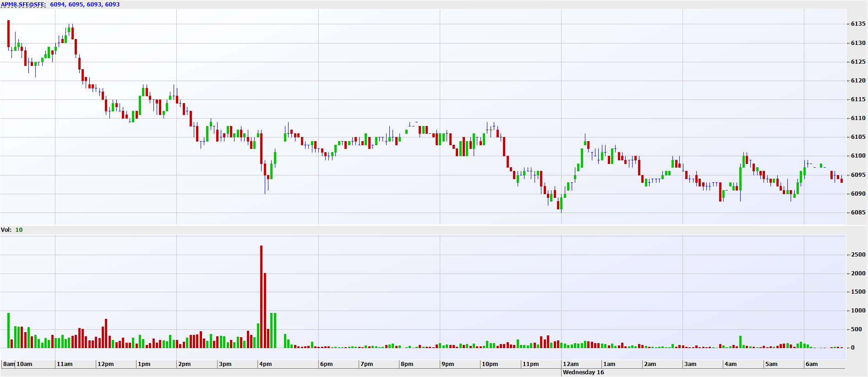Click the 1am time axis marker
The width and height of the screenshot is (868, 377).
[610, 364]
